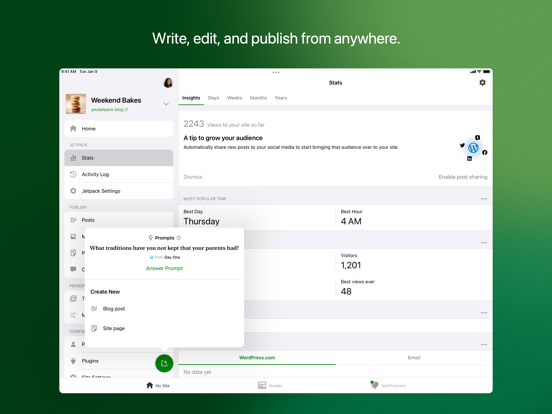Click the 2243 views count
The image size is (552, 414).
coord(194,124)
